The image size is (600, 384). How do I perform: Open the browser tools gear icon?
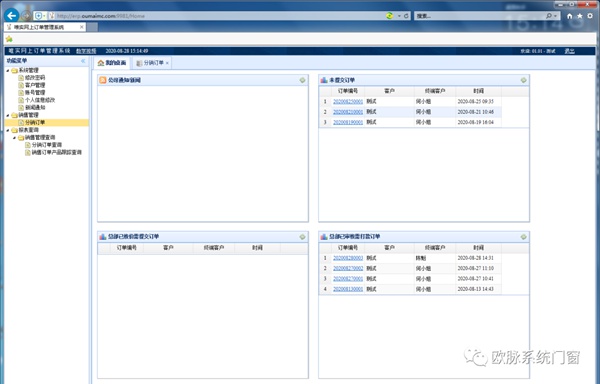coord(590,16)
